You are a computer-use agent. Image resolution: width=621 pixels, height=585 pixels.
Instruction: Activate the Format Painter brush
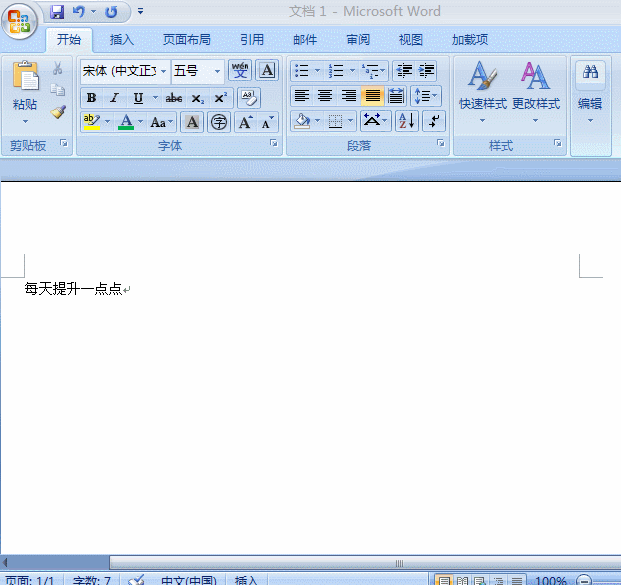click(58, 112)
